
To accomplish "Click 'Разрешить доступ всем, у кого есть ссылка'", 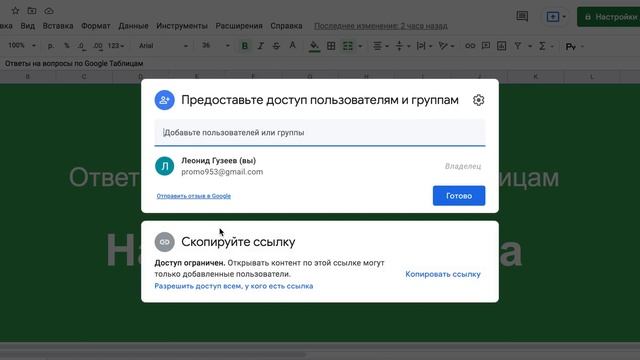I will pyautogui.click(x=234, y=286).
